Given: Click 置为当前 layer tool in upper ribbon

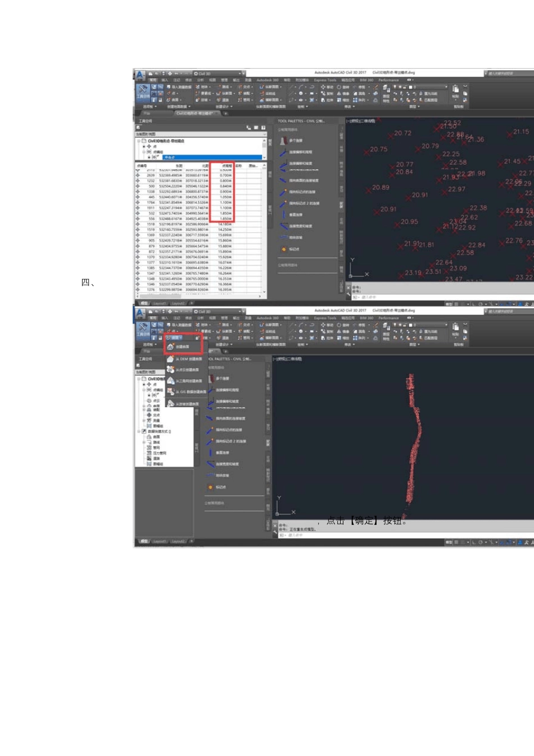Looking at the screenshot, I should coord(428,94).
